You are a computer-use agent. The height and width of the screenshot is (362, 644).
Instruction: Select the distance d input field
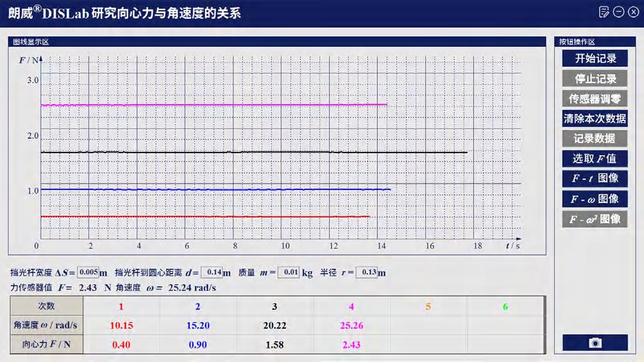point(211,273)
